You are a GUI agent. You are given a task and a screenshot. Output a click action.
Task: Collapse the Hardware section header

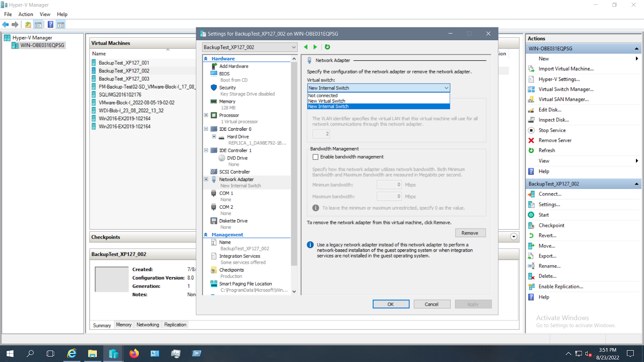coord(206,59)
